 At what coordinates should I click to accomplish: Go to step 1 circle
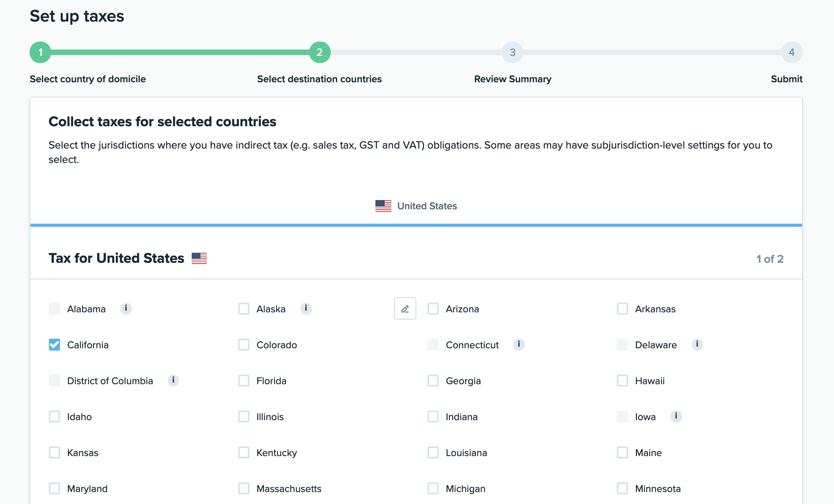tap(40, 52)
